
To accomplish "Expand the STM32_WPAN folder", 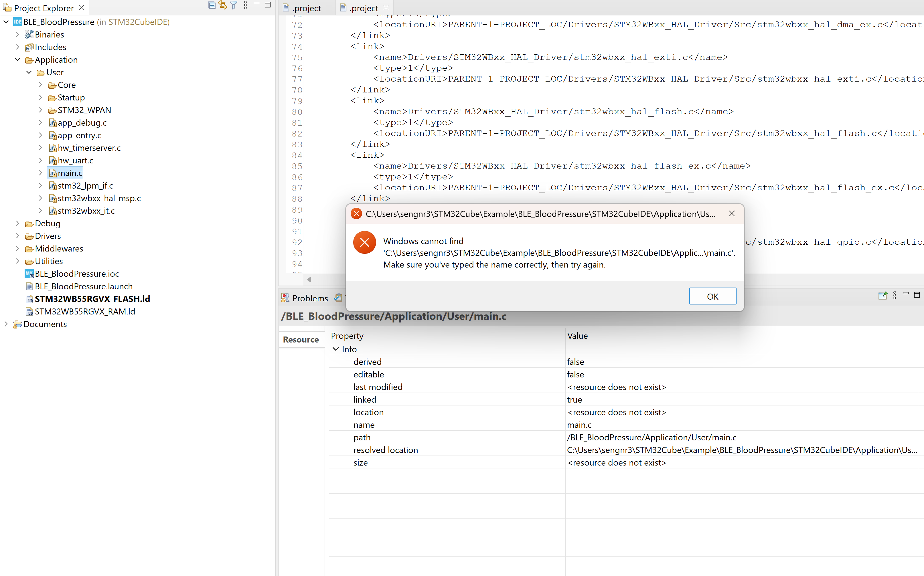I will [40, 110].
